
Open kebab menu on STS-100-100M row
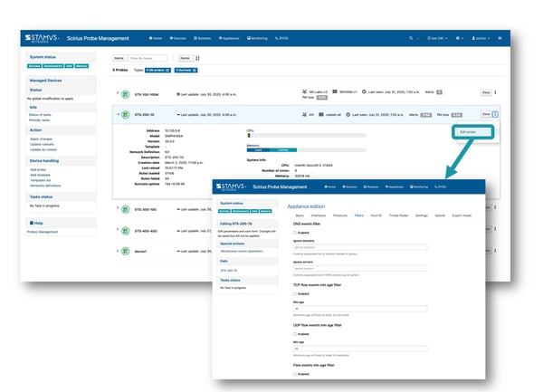click(495, 92)
